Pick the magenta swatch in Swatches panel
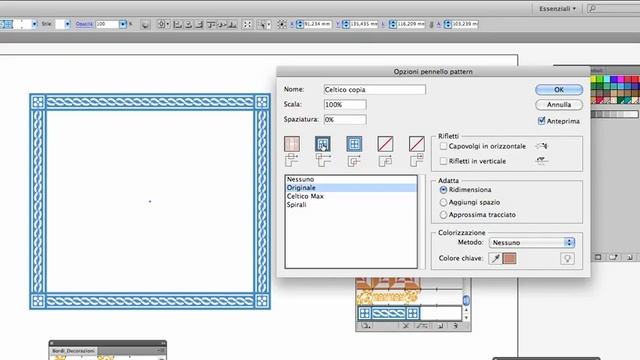The width and height of the screenshot is (640, 360). [x=621, y=79]
